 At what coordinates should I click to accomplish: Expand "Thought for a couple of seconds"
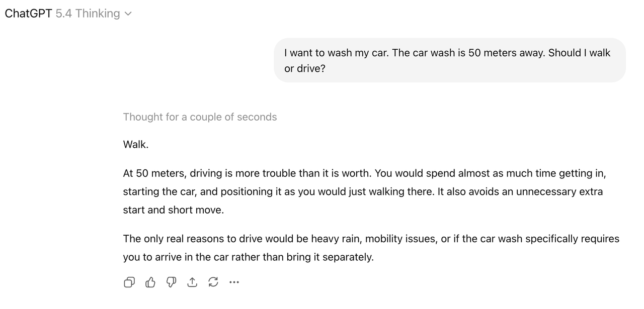tap(200, 117)
